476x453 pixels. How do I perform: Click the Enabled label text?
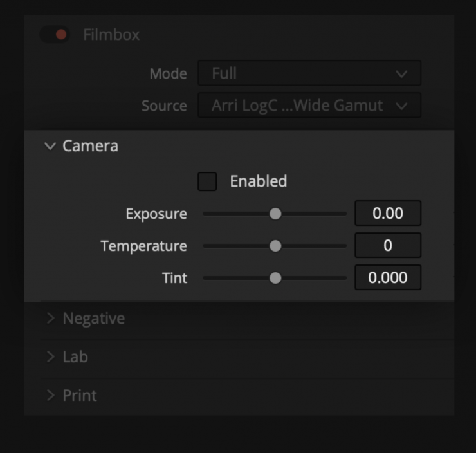258,181
